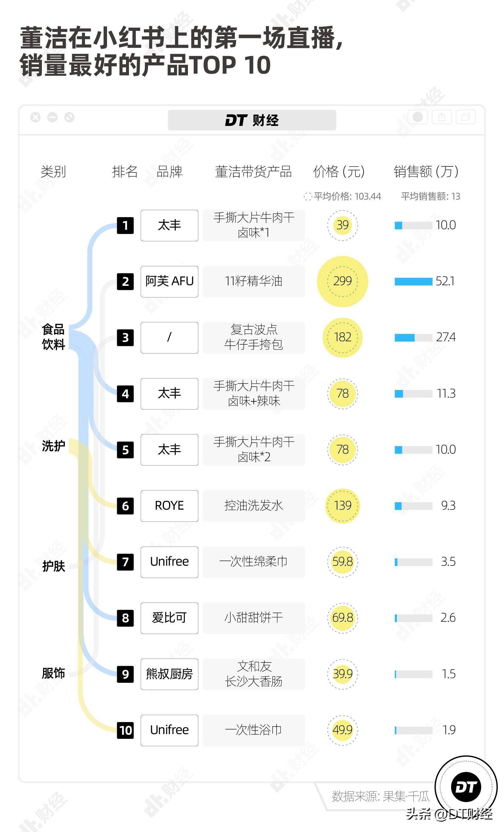Click rank number 6 black badge
The image size is (504, 832).
[125, 506]
